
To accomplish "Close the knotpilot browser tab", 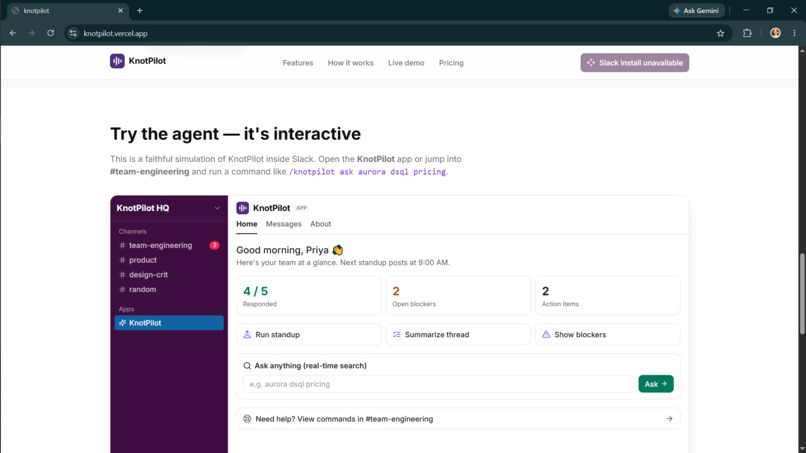I will tap(120, 10).
